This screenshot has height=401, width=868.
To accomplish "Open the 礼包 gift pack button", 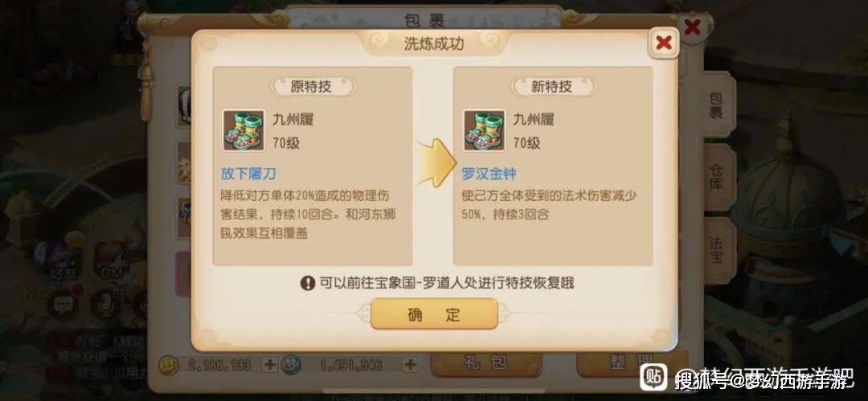I will [486, 363].
